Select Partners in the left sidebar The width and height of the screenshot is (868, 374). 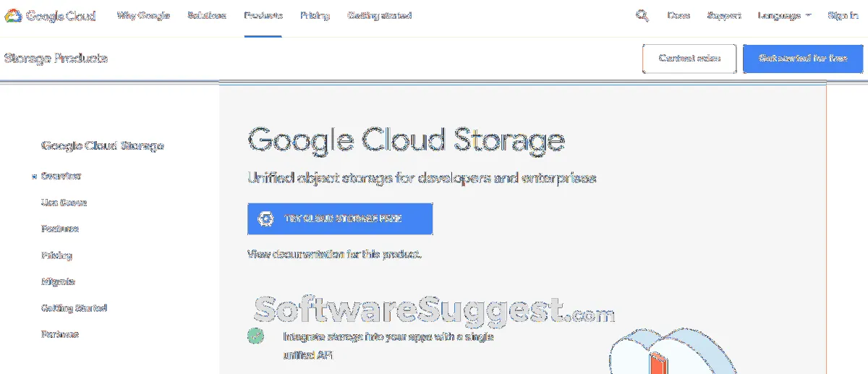tap(60, 334)
